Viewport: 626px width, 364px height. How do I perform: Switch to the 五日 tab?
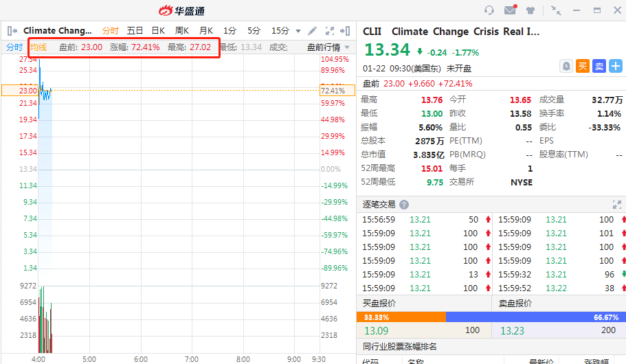click(x=135, y=31)
